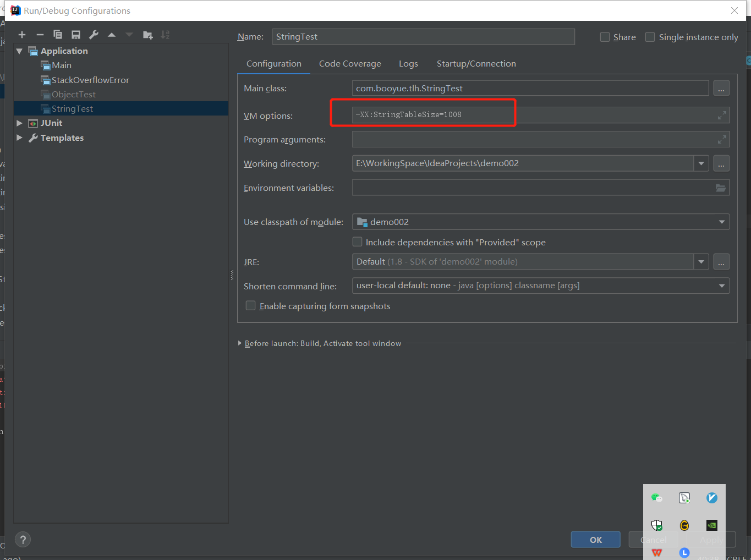Click the WeChat tray icon

(656, 497)
